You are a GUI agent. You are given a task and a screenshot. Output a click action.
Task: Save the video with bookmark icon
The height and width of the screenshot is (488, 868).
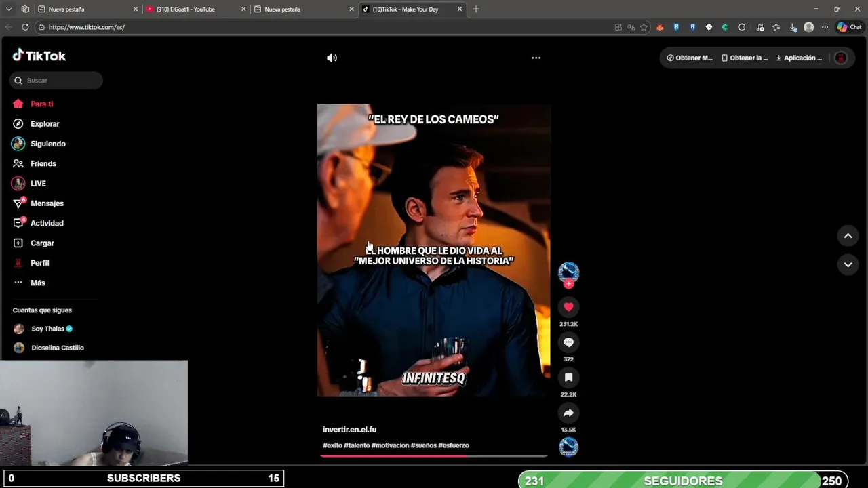[568, 378]
